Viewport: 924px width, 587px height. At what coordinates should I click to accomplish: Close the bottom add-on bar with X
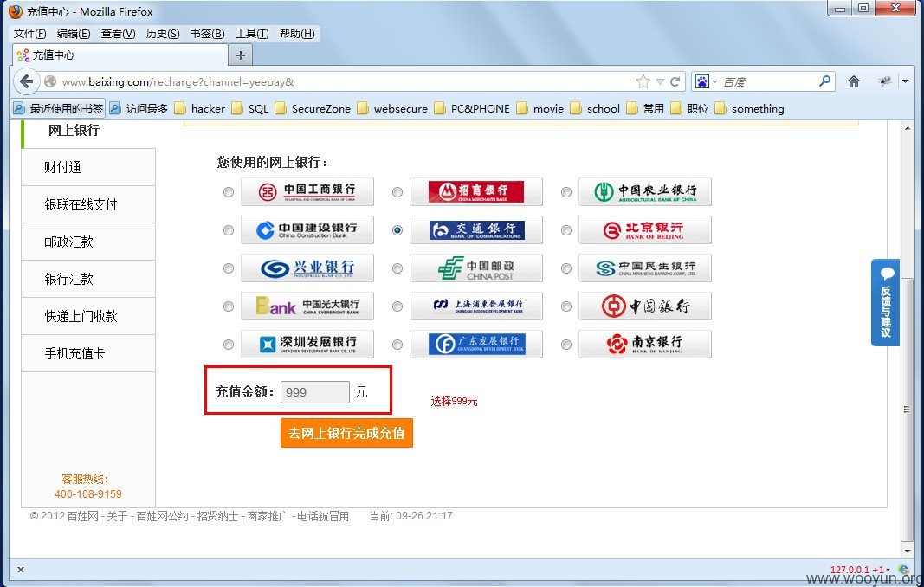21,570
